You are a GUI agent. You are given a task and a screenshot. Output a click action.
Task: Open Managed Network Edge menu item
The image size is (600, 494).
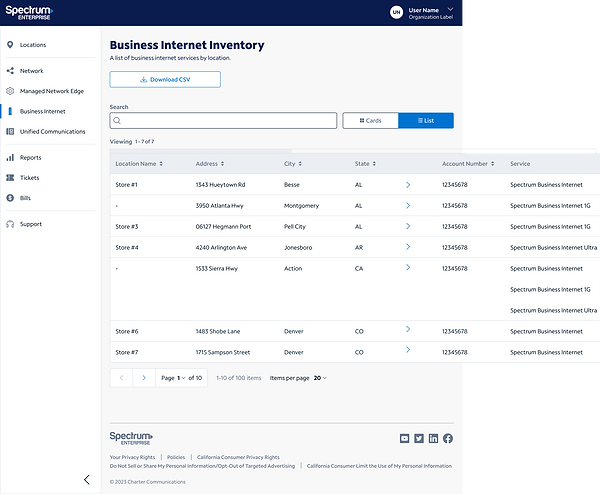coord(52,91)
